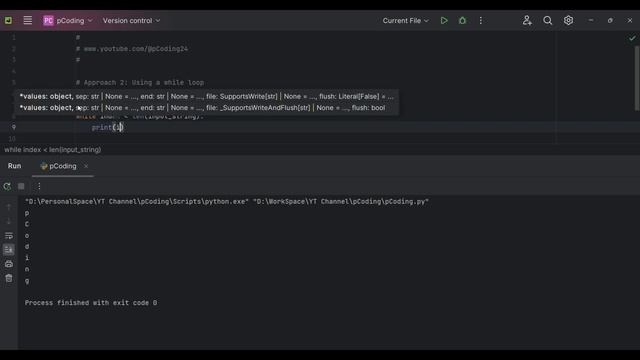Click 'Process finished with exit code 0' text
Screen dimensions: 640x360
pyautogui.click(x=91, y=302)
